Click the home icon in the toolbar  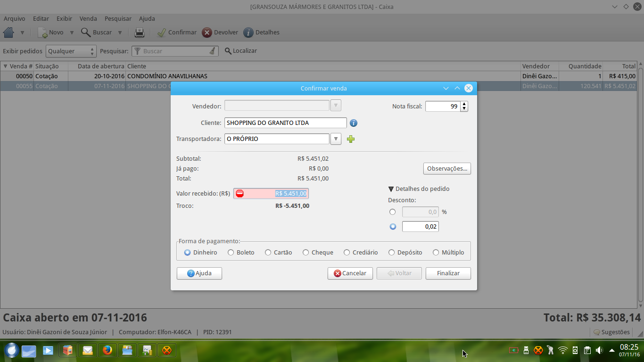tap(8, 33)
